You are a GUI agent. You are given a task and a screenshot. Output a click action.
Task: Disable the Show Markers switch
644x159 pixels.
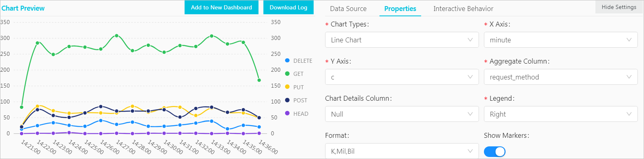[495, 152]
